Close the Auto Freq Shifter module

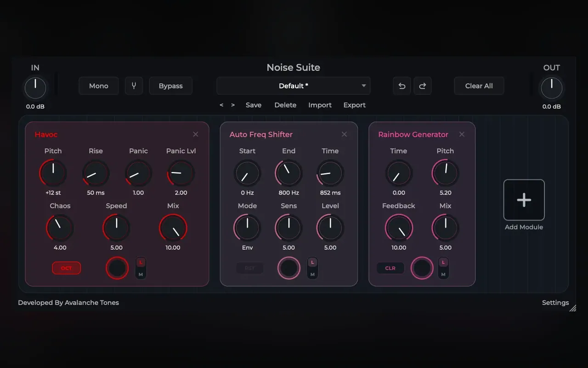coord(344,134)
